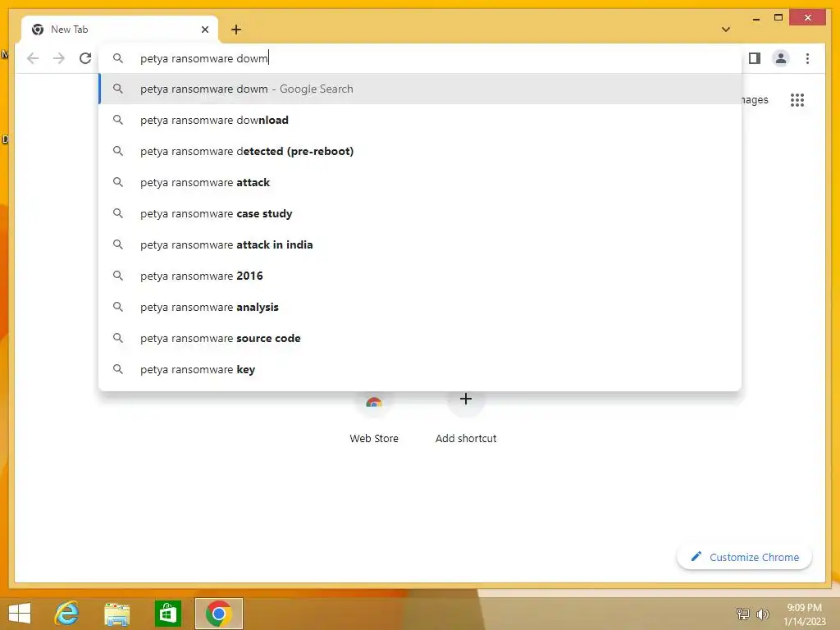Minimize the Chrome window
The width and height of the screenshot is (840, 630).
click(x=756, y=18)
